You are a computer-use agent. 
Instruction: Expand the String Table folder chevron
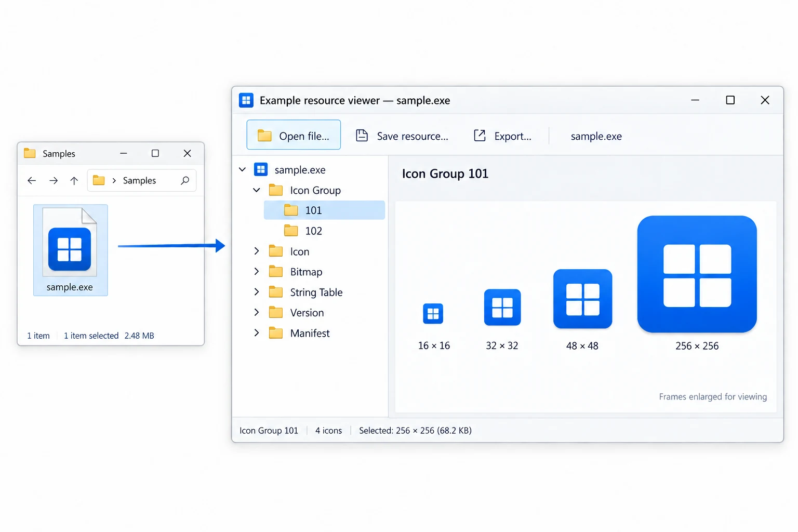256,292
